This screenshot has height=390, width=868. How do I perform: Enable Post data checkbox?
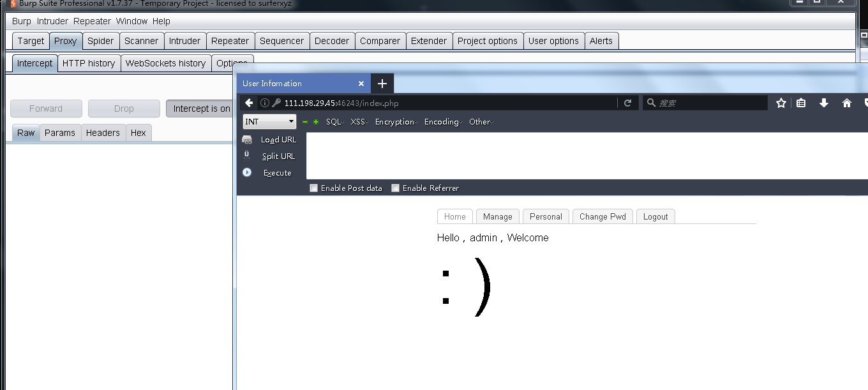click(313, 188)
